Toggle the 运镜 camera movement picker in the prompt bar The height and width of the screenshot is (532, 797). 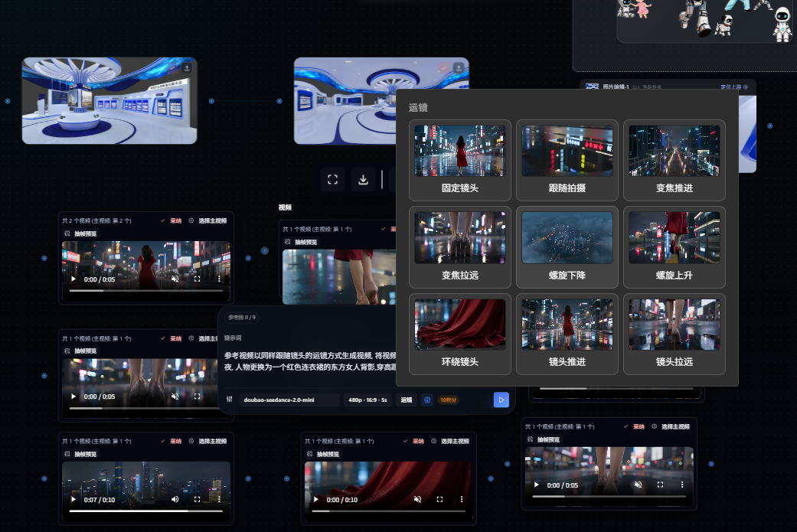pos(406,400)
